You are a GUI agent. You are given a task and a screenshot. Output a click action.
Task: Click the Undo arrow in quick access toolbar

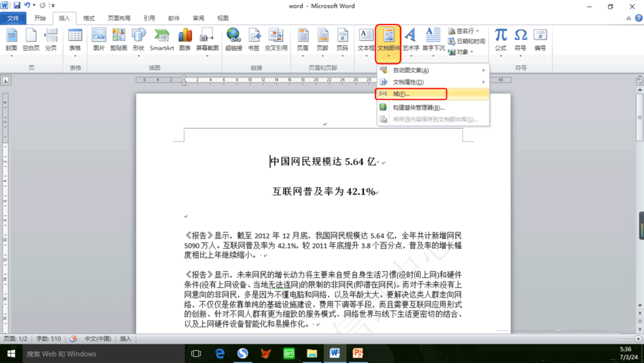pyautogui.click(x=27, y=5)
